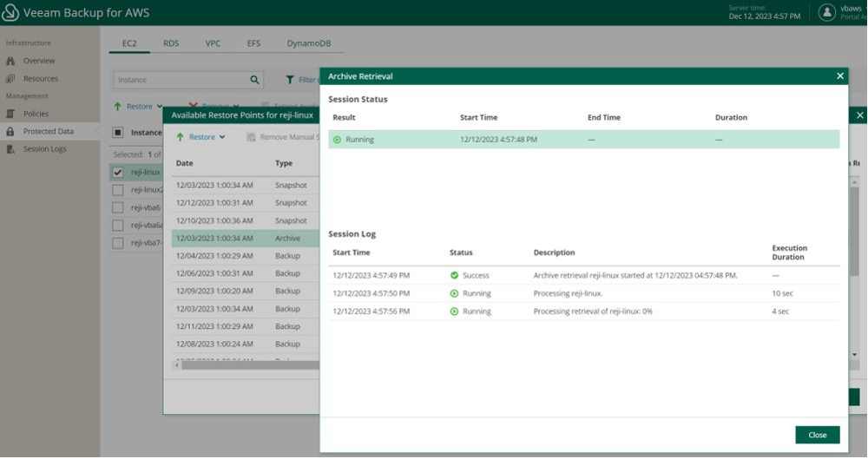Viewport: 868px width, 459px height.
Task: Select the 12/09/2023 1:00:20 AM Backup row
Action: pos(246,291)
